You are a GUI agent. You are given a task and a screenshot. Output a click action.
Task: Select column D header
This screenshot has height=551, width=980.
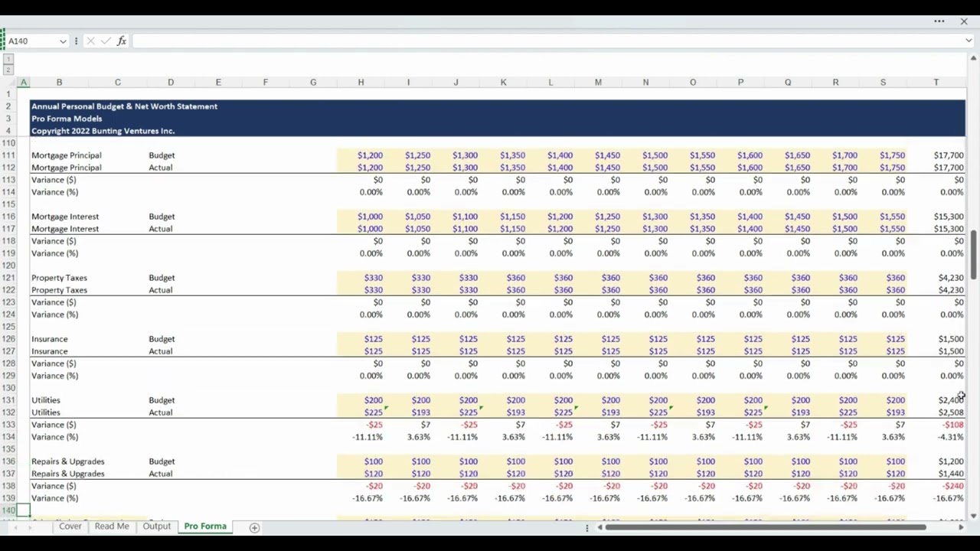click(170, 82)
